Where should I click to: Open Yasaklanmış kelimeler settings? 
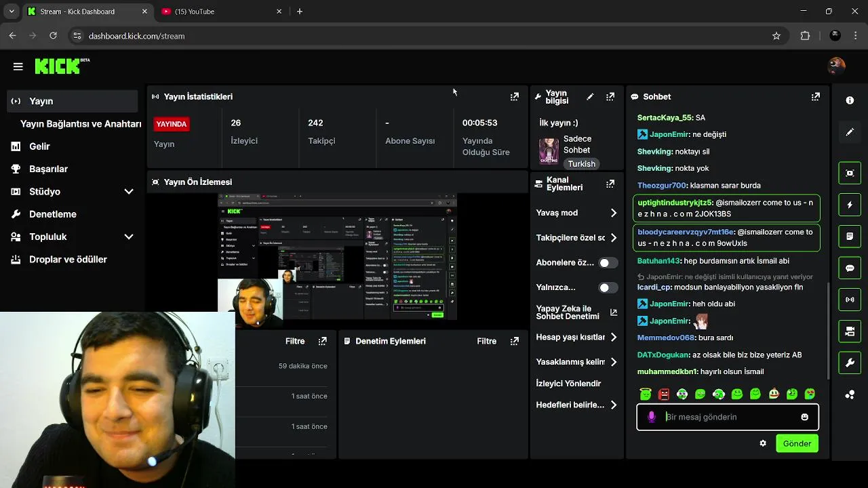(x=576, y=362)
